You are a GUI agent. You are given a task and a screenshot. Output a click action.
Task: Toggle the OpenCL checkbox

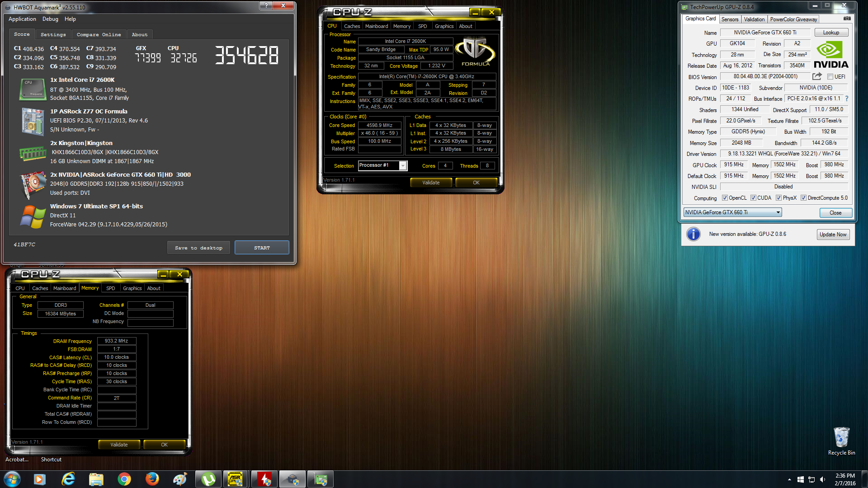coord(725,198)
